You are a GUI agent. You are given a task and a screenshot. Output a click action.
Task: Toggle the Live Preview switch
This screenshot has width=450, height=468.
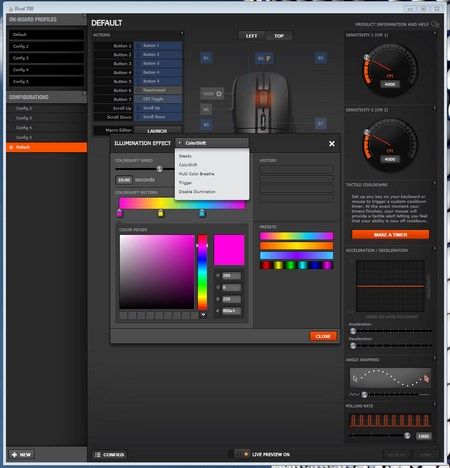pyautogui.click(x=242, y=454)
